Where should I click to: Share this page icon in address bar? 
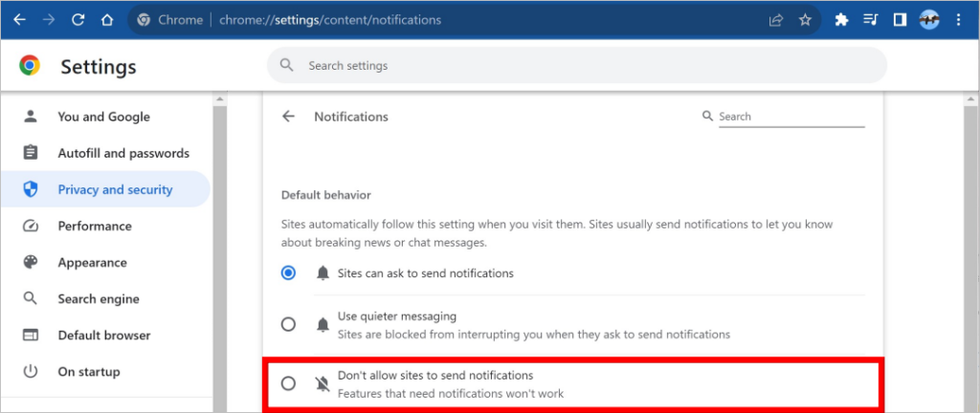(776, 20)
